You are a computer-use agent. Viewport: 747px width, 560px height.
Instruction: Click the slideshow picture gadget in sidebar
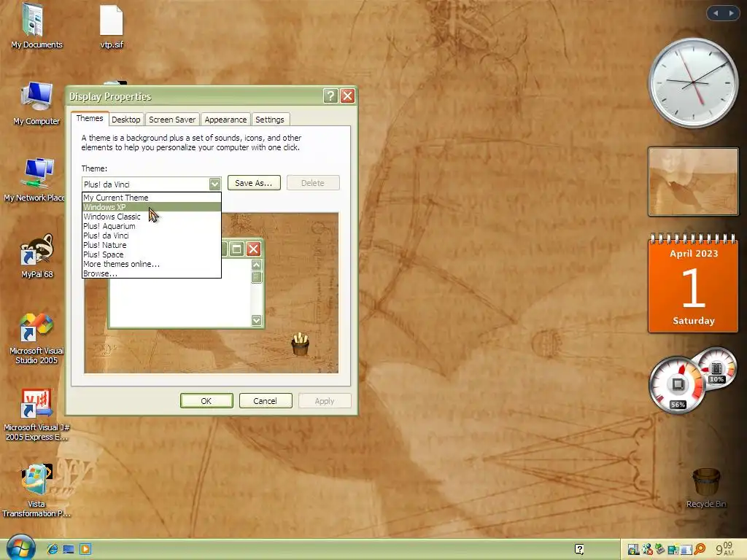pyautogui.click(x=693, y=182)
